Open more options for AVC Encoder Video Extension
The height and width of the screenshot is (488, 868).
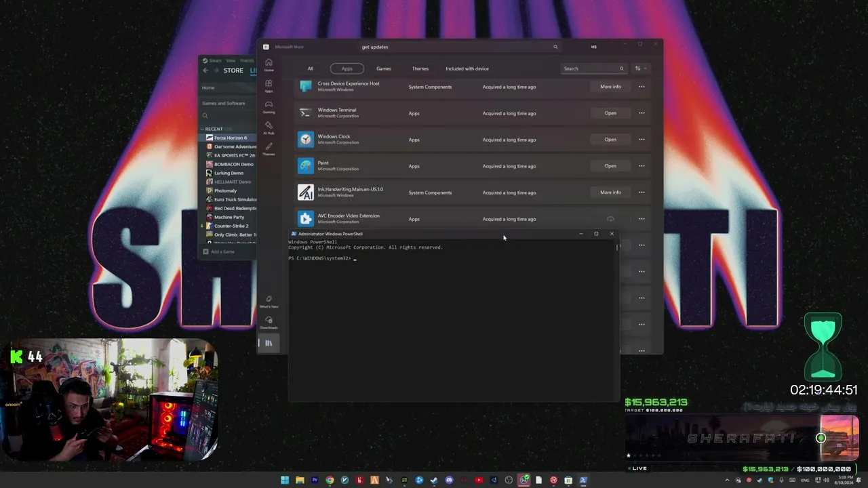point(642,219)
